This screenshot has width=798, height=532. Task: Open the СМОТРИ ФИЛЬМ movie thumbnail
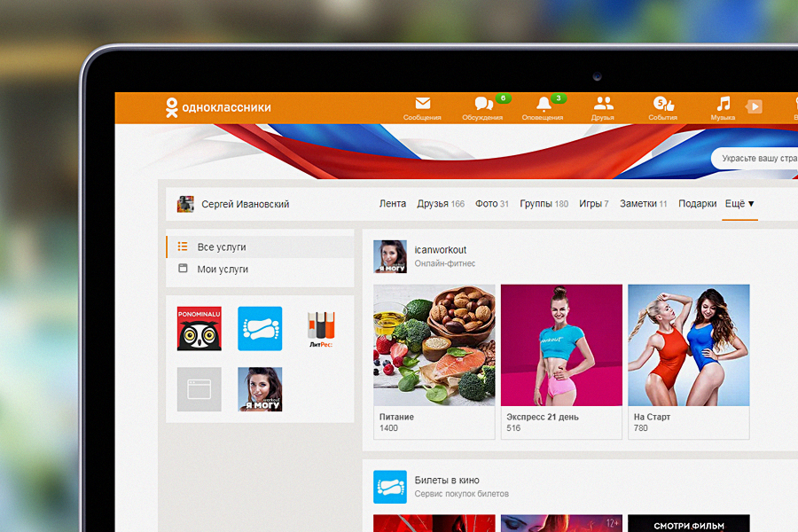[689, 523]
